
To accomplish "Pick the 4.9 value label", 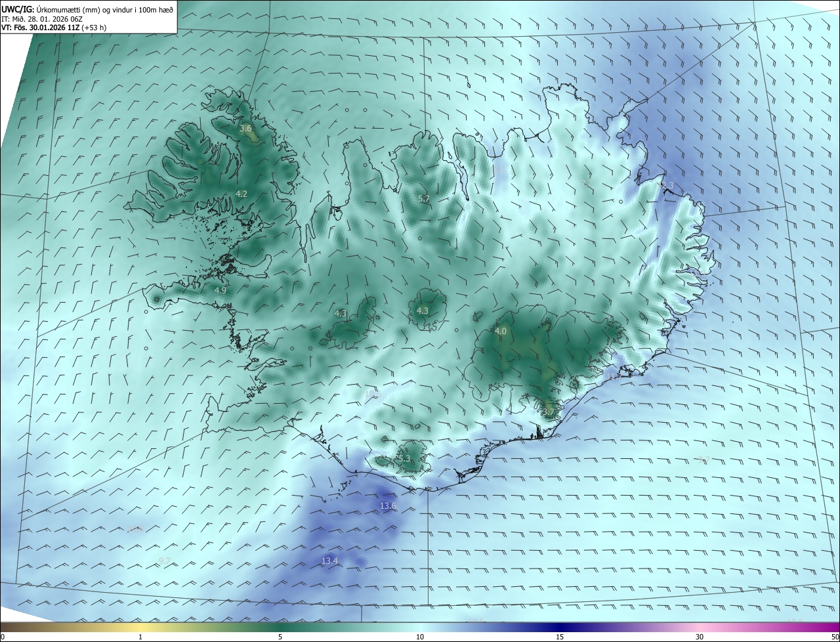I will click(220, 290).
